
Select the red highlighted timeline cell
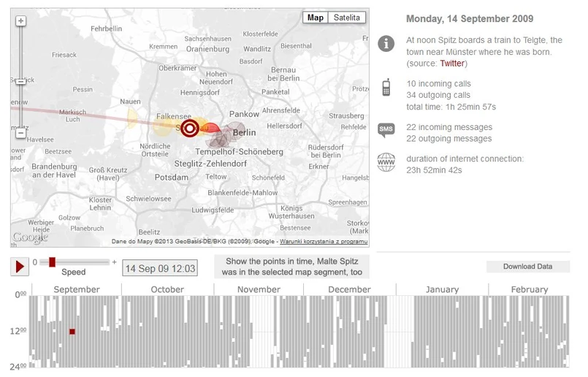(x=72, y=332)
